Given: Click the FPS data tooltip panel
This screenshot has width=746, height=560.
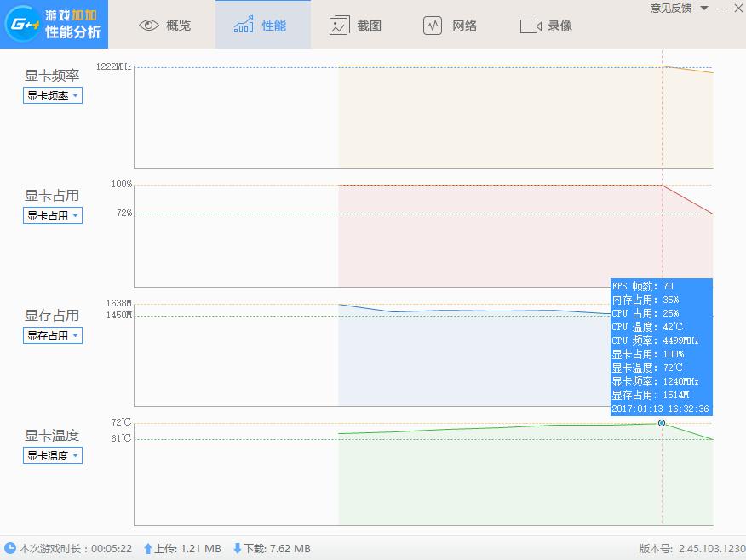Looking at the screenshot, I should pyautogui.click(x=661, y=346).
